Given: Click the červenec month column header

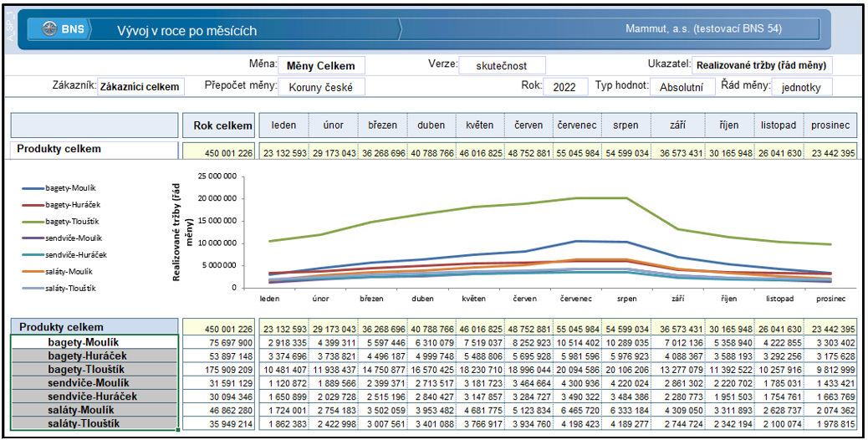Looking at the screenshot, I should click(x=578, y=125).
